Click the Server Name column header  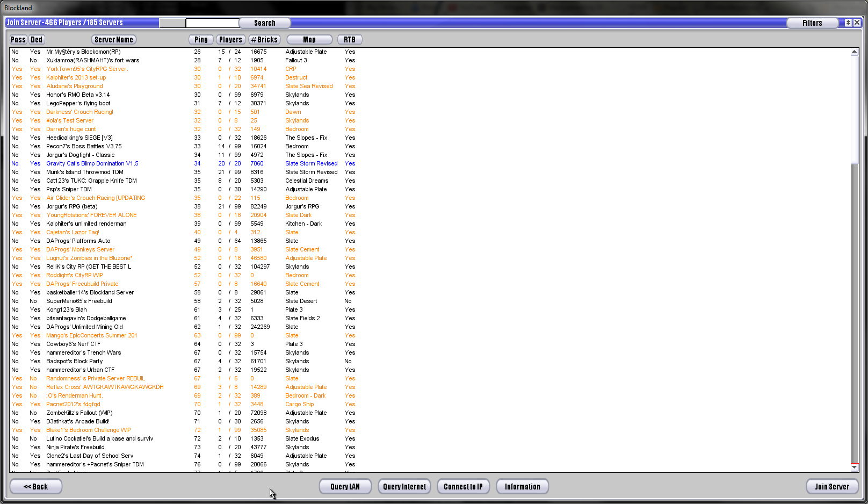click(114, 40)
